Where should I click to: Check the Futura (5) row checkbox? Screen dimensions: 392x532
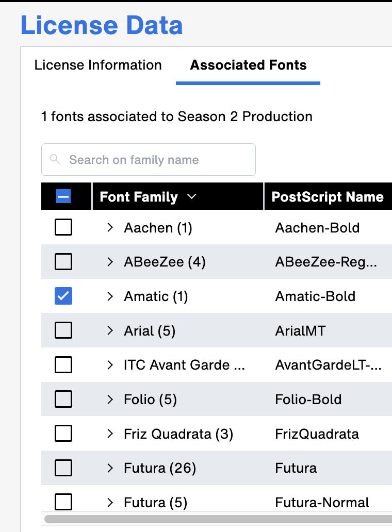pos(63,502)
